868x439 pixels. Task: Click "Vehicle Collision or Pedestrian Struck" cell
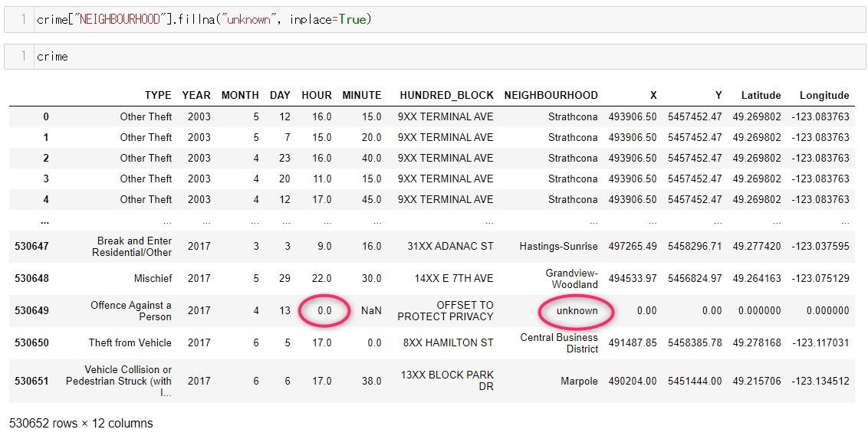[x=118, y=381]
